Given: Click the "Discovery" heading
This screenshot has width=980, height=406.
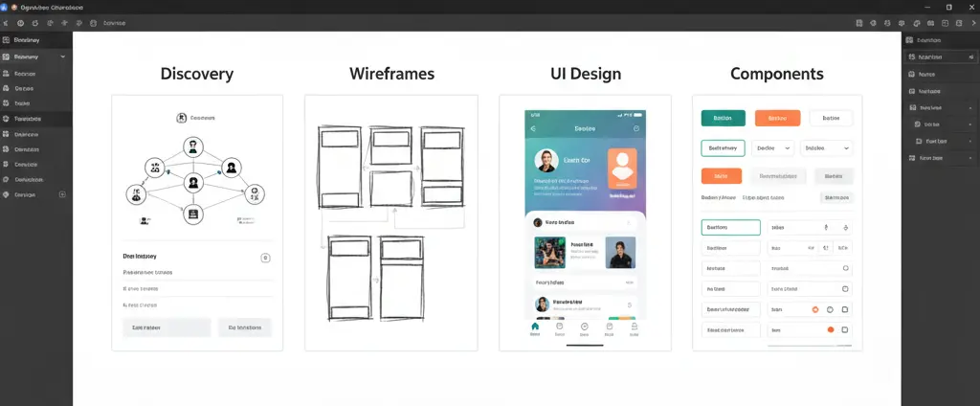Looking at the screenshot, I should (x=197, y=74).
